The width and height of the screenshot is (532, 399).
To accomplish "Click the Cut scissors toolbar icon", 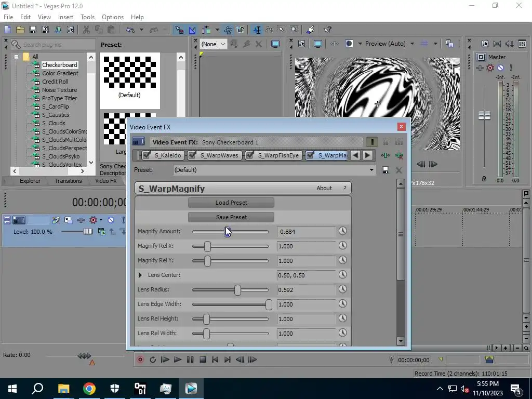I will [86, 30].
